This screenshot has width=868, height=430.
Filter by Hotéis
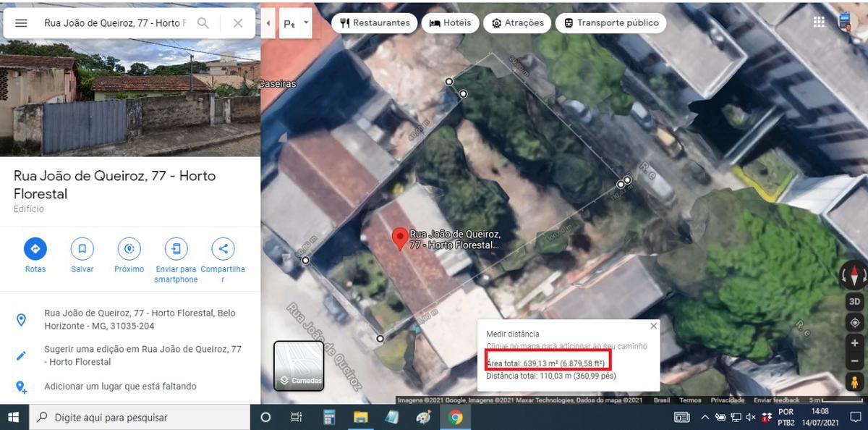(450, 22)
